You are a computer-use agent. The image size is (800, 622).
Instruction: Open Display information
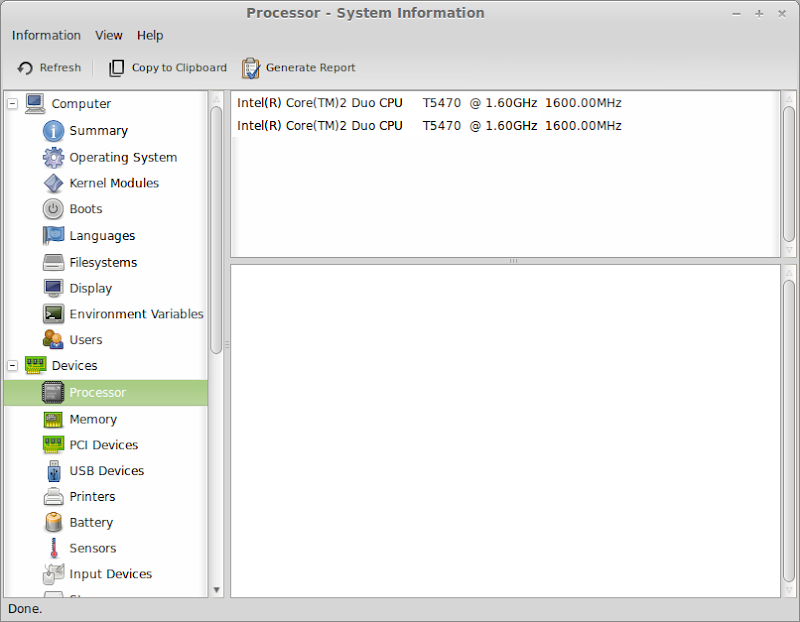[91, 287]
